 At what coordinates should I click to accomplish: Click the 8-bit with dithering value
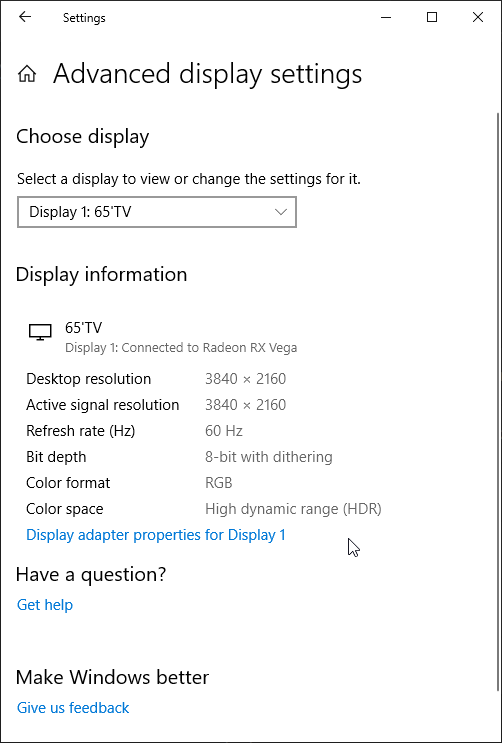269,457
